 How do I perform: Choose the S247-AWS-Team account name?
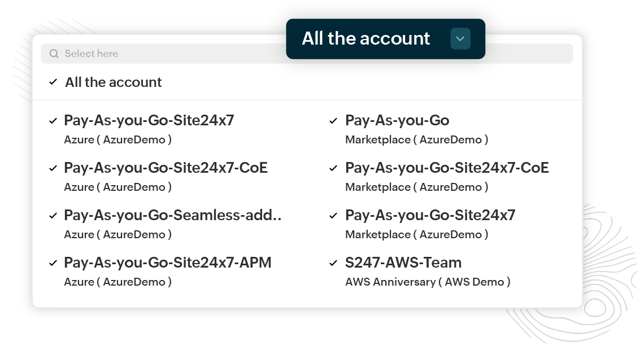[403, 262]
